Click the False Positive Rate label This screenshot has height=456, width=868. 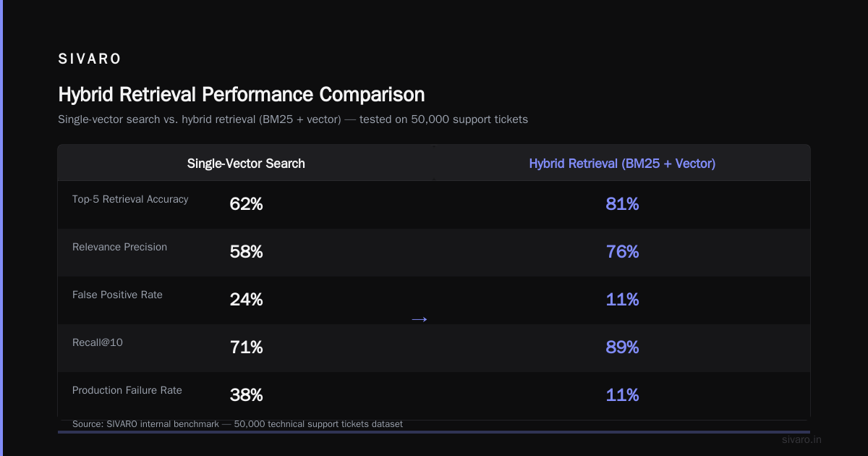[x=117, y=295]
